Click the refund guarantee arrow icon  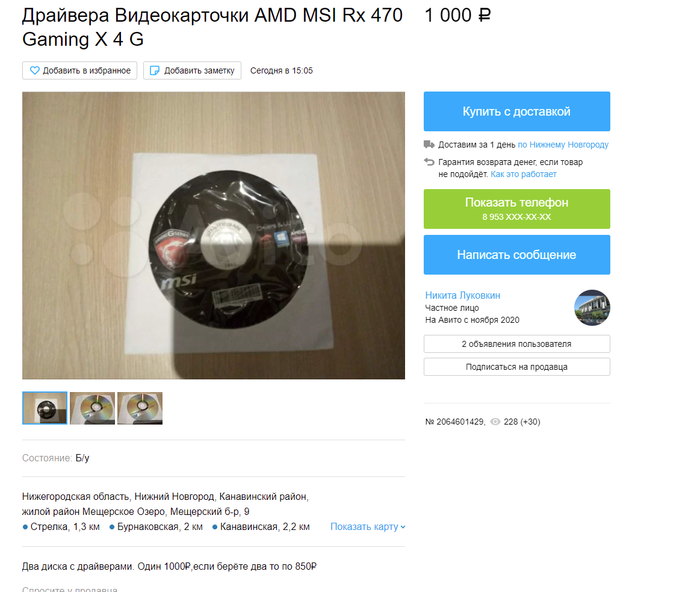[429, 162]
